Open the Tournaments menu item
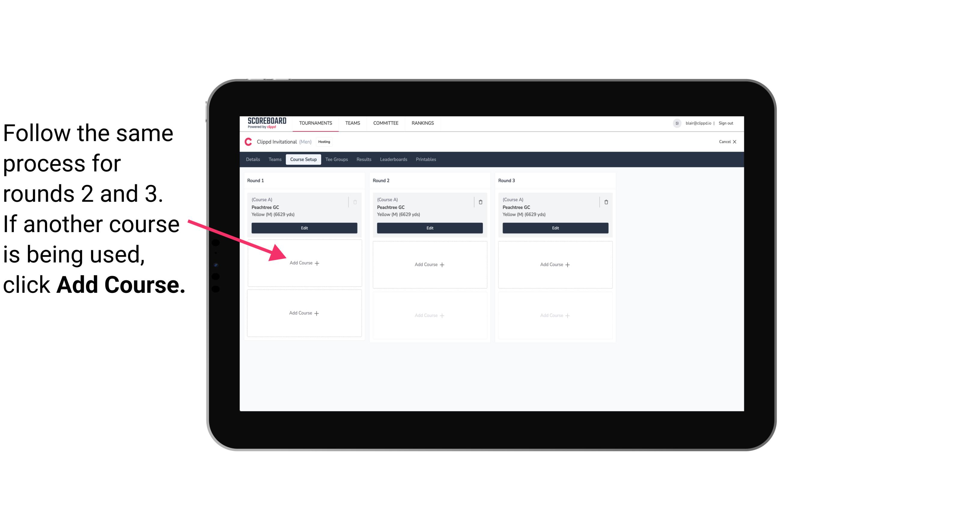The height and width of the screenshot is (527, 980). pos(315,123)
